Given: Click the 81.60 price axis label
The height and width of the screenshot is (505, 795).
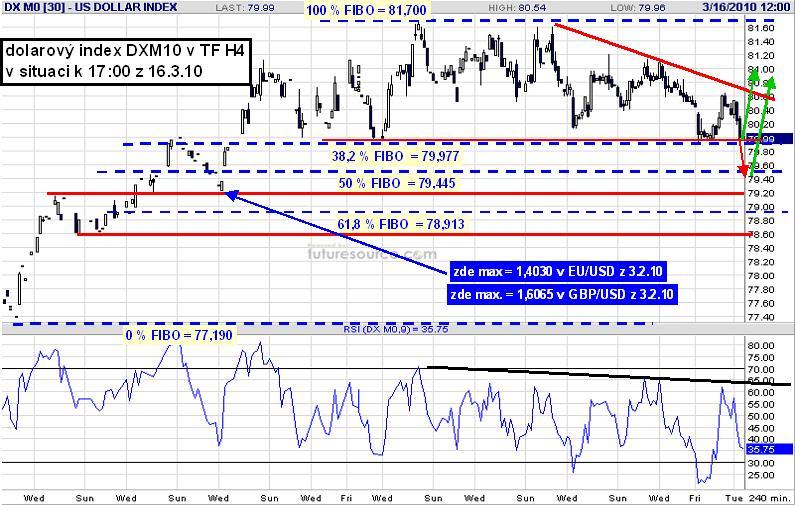Looking at the screenshot, I should click(x=761, y=28).
